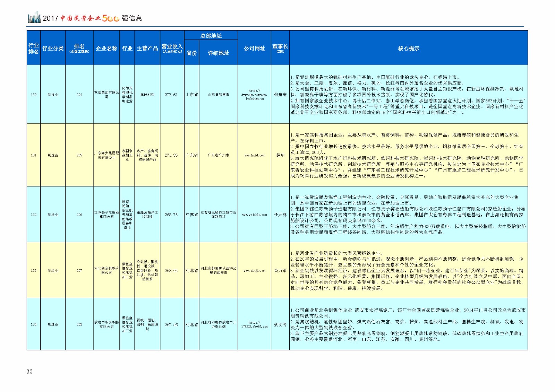Select the '企业名称' column header

pos(106,48)
